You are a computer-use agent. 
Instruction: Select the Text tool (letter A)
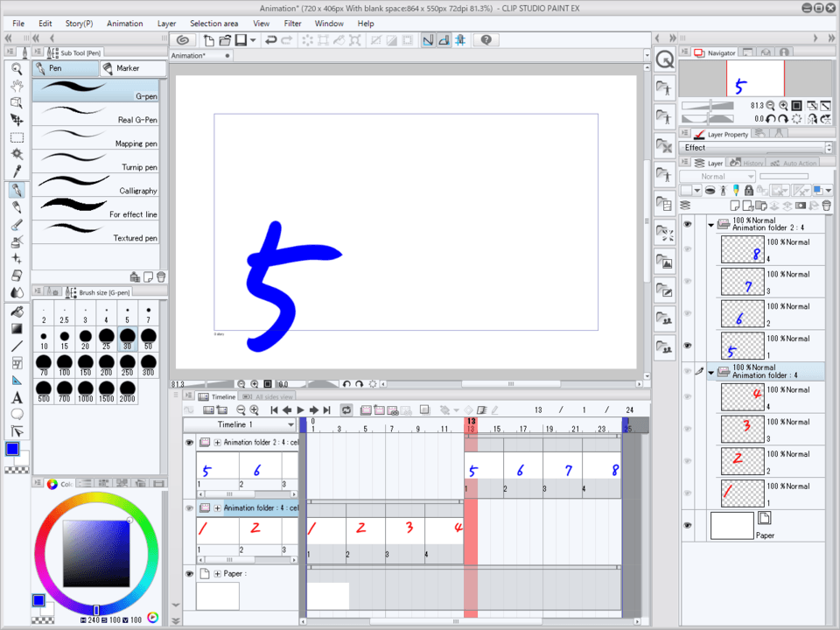(x=17, y=396)
